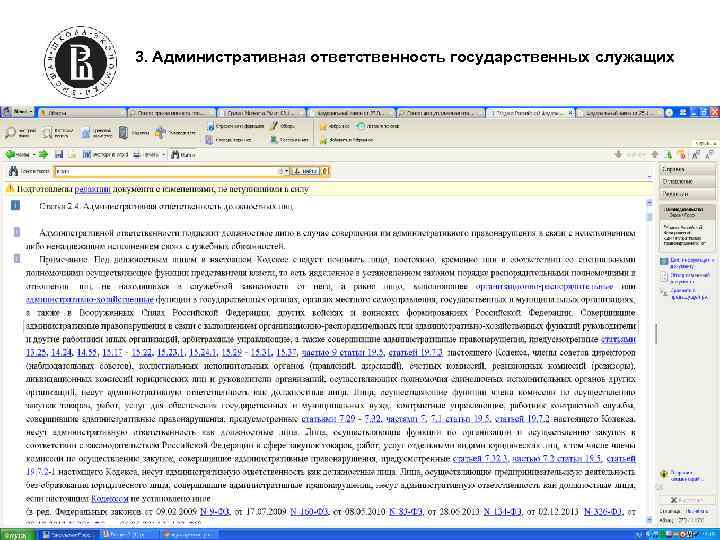The height and width of the screenshot is (540, 720).
Task: Close the active document tab
Action: (x=570, y=112)
